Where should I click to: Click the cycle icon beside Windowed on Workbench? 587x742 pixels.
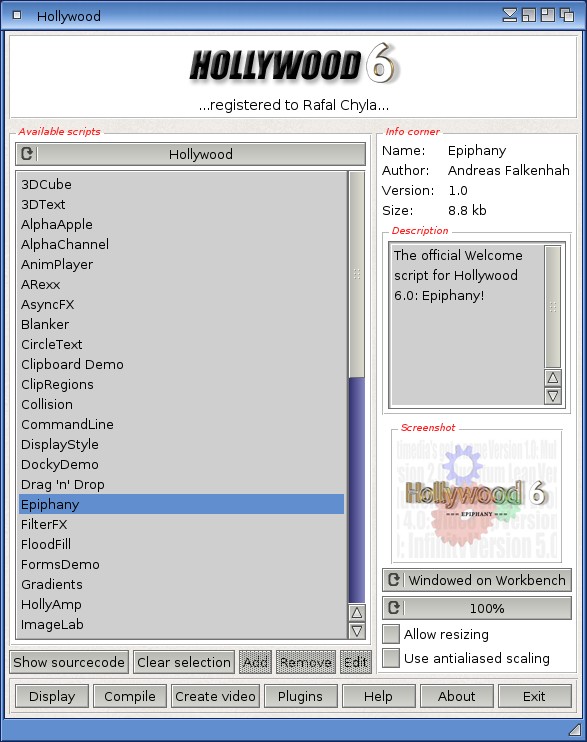(x=394, y=580)
